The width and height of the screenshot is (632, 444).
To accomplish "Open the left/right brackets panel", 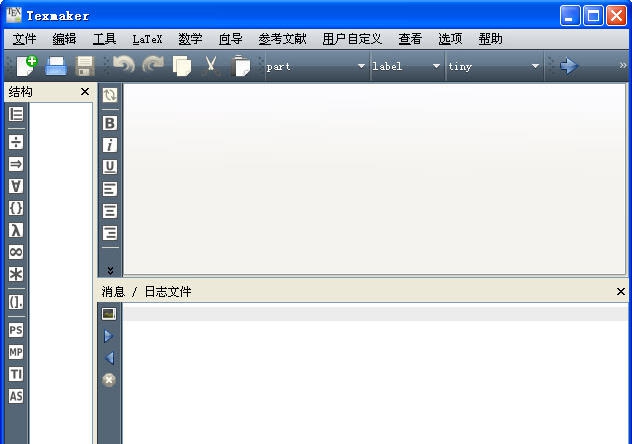I will (16, 302).
